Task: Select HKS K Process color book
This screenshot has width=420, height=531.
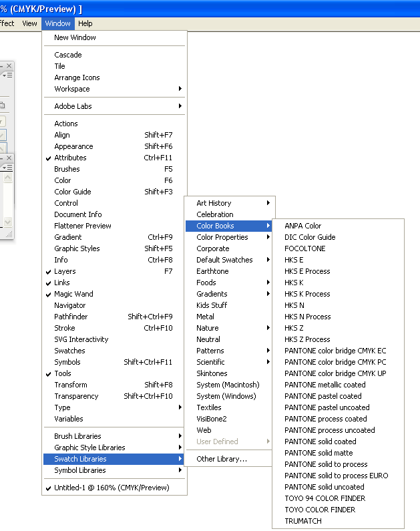Action: (338, 294)
